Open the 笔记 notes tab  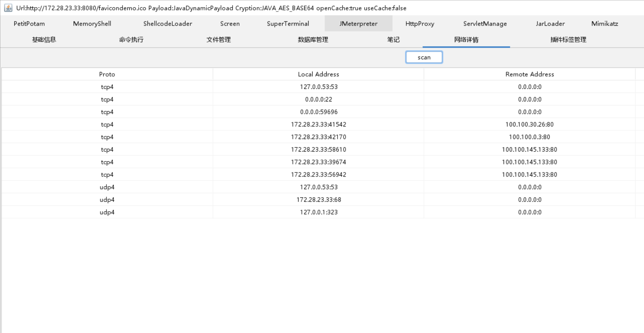(x=393, y=40)
